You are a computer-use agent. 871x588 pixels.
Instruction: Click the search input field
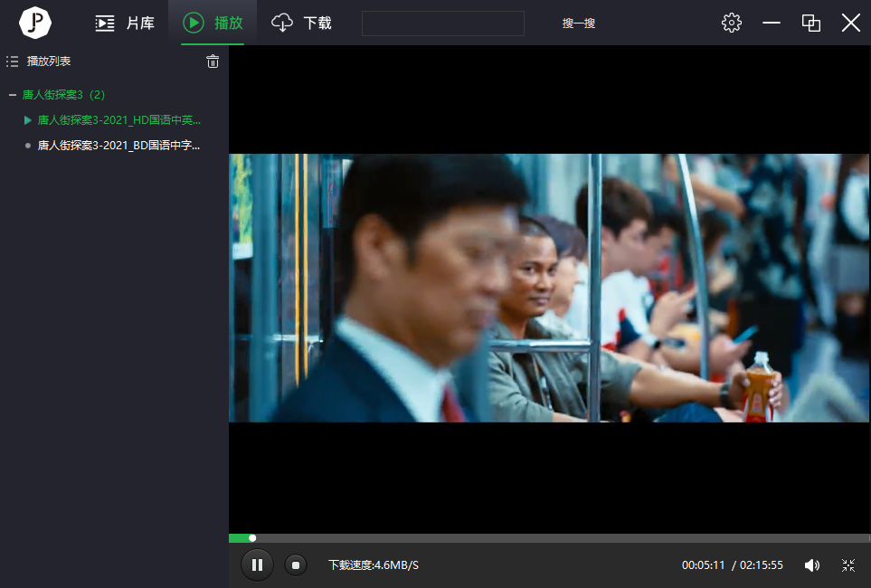(442, 24)
